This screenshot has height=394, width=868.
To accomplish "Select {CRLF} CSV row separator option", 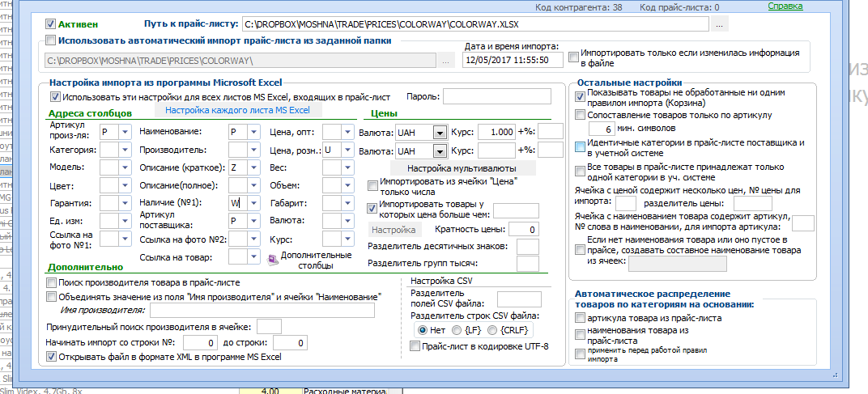I will pyautogui.click(x=492, y=330).
